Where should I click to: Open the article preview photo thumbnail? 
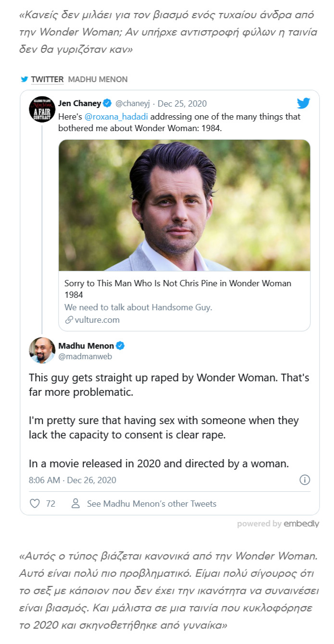pos(184,205)
